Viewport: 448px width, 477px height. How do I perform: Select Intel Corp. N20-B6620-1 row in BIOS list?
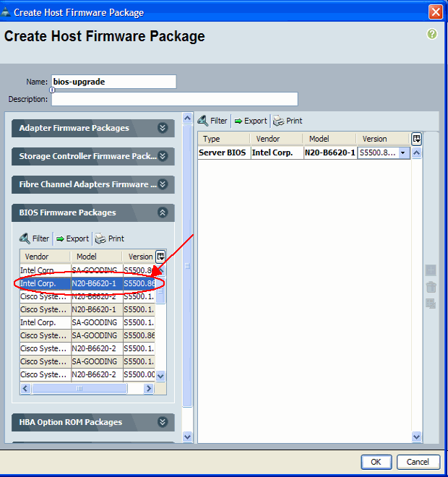[87, 283]
